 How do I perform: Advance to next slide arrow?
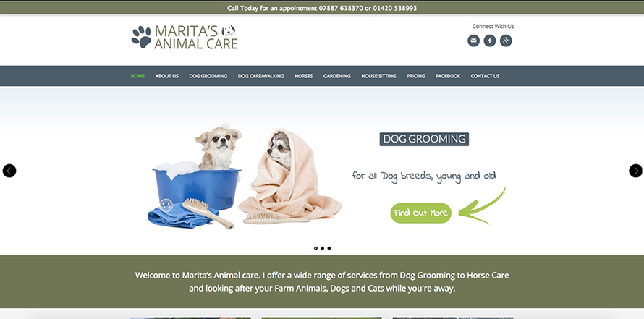[x=635, y=171]
